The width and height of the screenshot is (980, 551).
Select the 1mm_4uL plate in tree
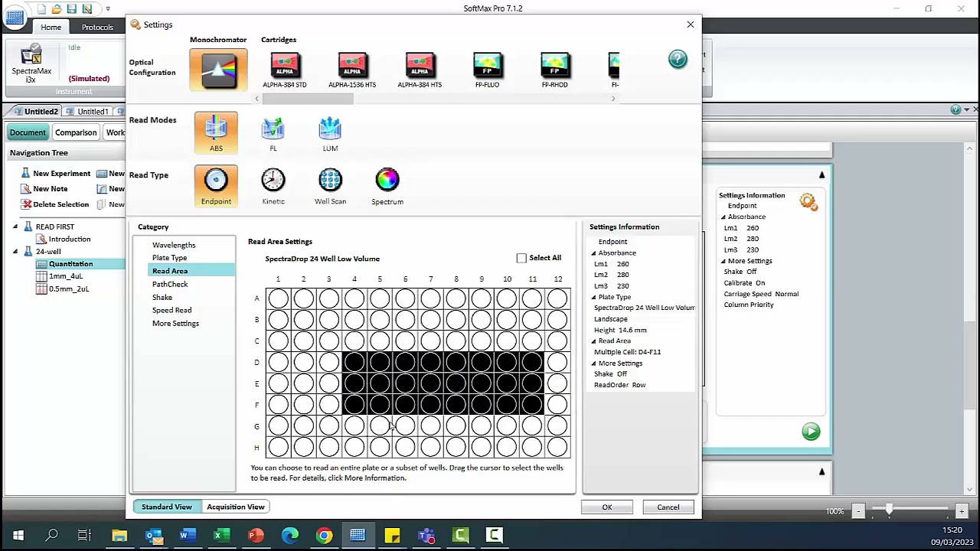[65, 276]
